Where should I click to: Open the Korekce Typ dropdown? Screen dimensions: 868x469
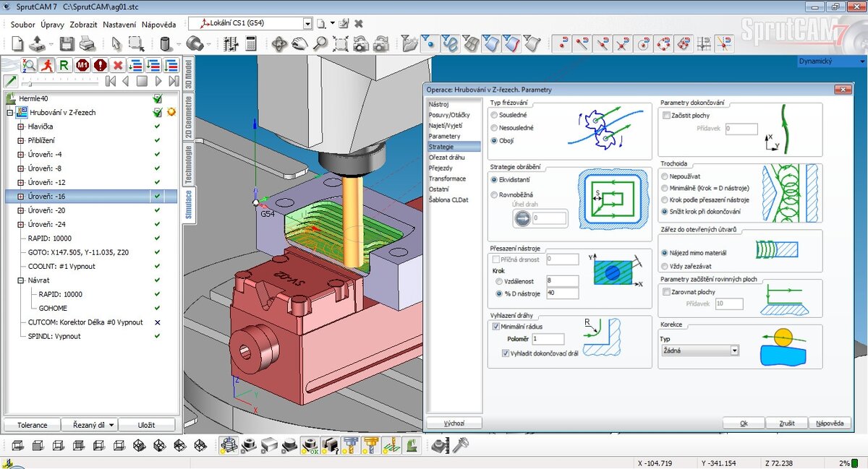point(734,350)
